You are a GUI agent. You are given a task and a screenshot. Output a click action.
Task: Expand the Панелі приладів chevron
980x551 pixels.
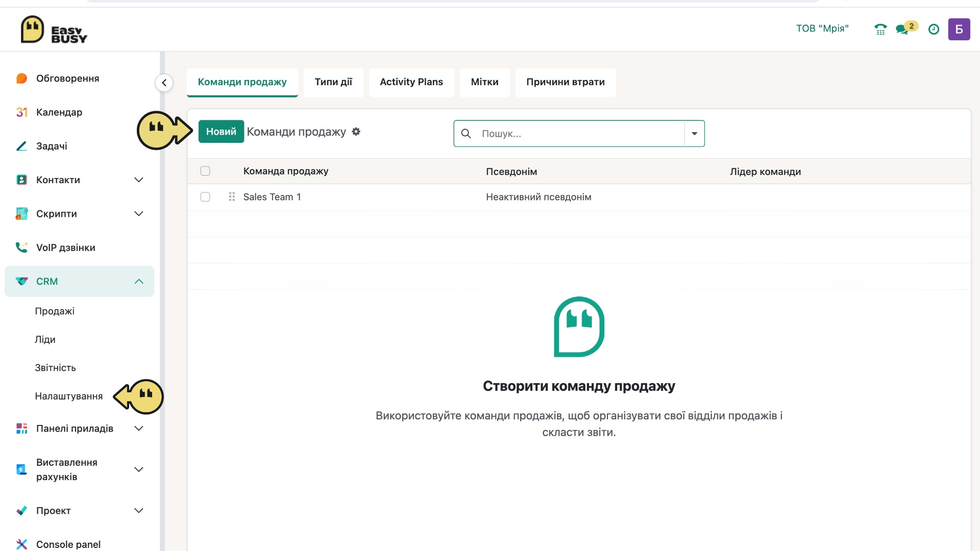click(x=138, y=429)
